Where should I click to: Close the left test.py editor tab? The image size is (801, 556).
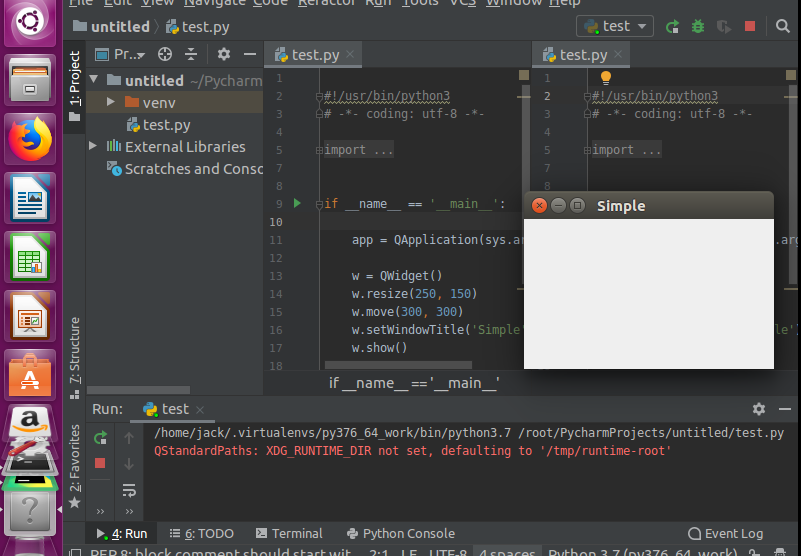pyautogui.click(x=350, y=54)
